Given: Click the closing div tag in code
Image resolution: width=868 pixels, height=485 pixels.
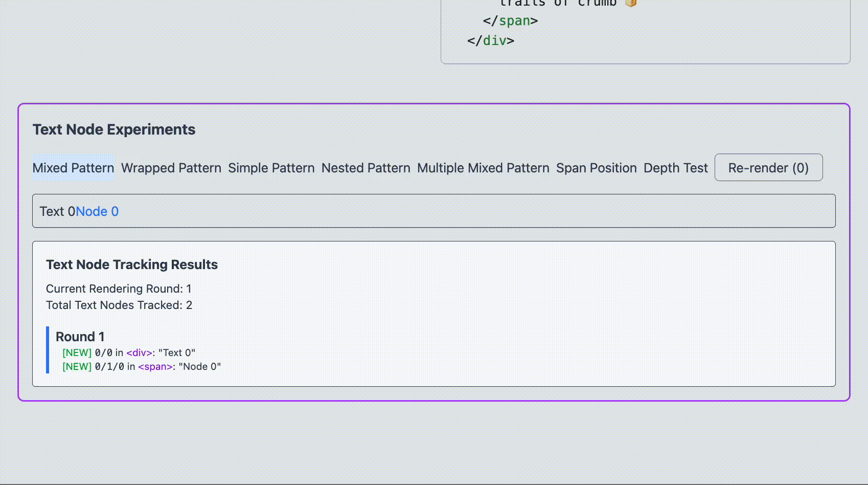Looking at the screenshot, I should click(x=491, y=40).
